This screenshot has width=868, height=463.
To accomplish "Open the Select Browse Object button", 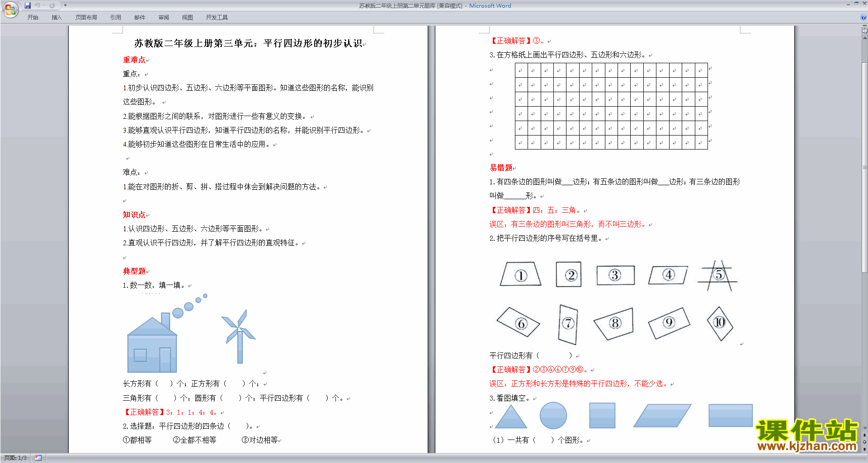I will (x=864, y=442).
